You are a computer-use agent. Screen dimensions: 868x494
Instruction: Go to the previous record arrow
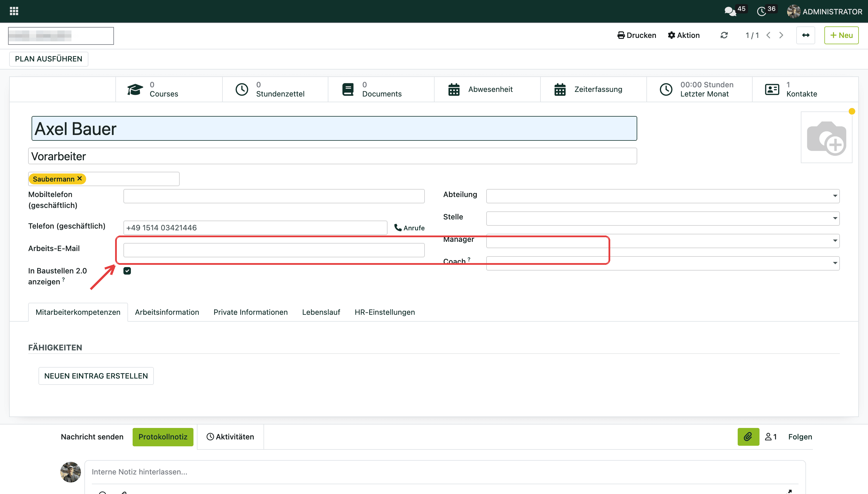click(768, 35)
